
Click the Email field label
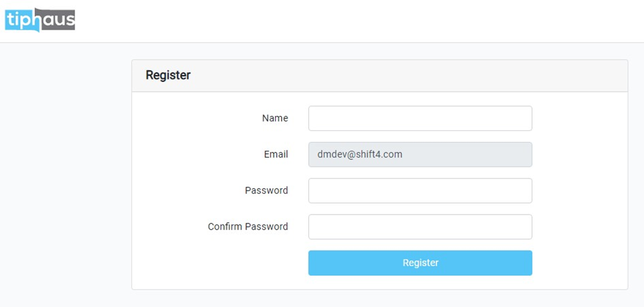tap(276, 154)
